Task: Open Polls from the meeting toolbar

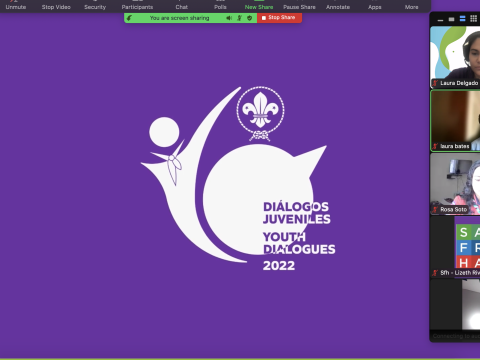Action: [x=220, y=6]
